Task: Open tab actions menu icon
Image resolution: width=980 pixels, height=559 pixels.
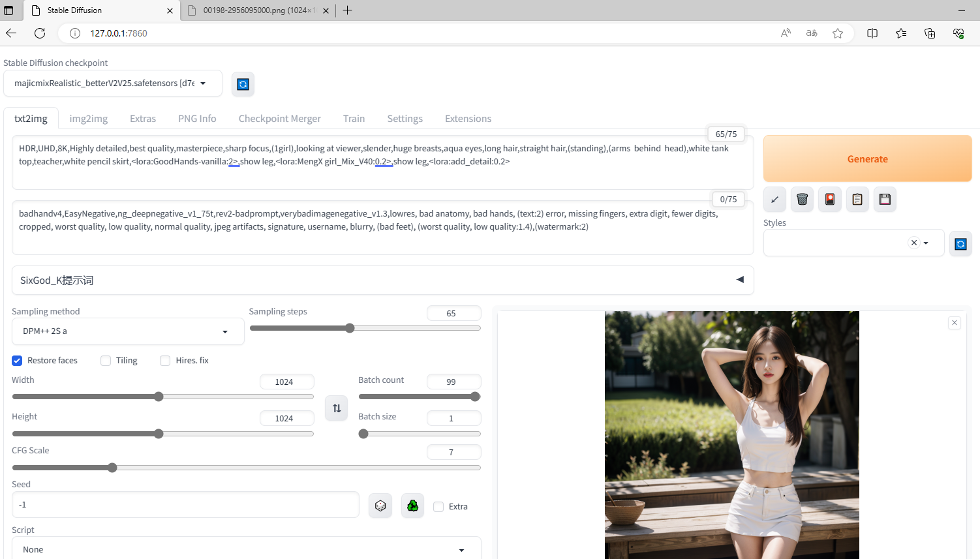Action: [x=8, y=10]
